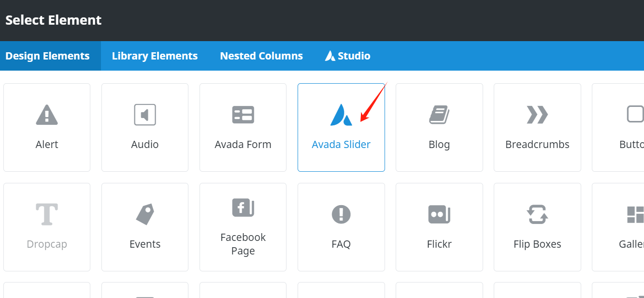644x298 pixels.
Task: Choose the Events element
Action: [x=144, y=227]
